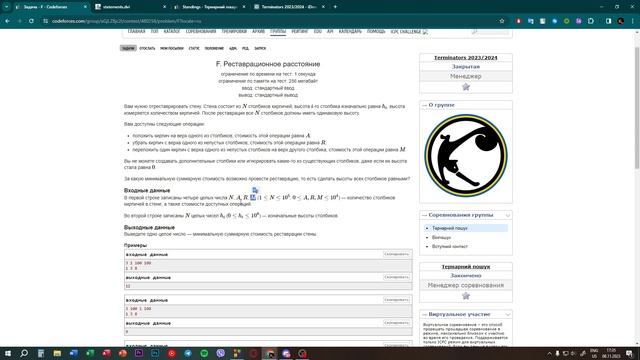This screenshot has height=360, width=640.
Task: Toggle the browser side panel icon
Action: (x=609, y=21)
